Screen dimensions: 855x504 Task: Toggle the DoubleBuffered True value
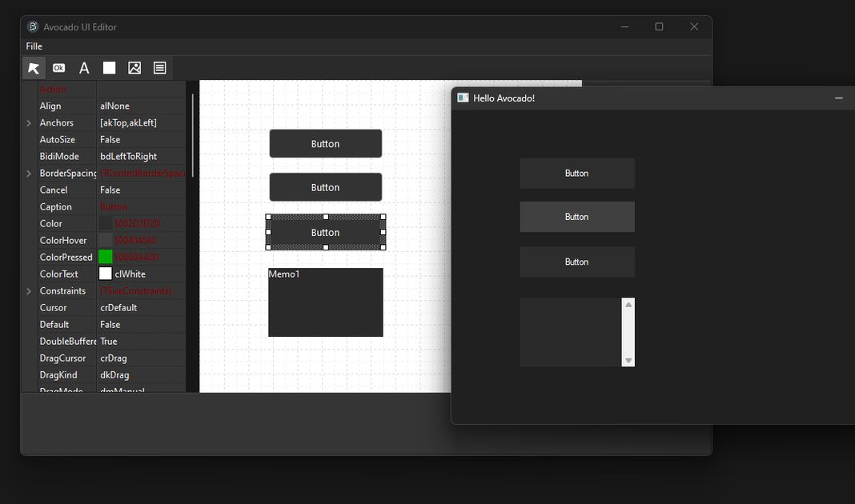point(109,341)
